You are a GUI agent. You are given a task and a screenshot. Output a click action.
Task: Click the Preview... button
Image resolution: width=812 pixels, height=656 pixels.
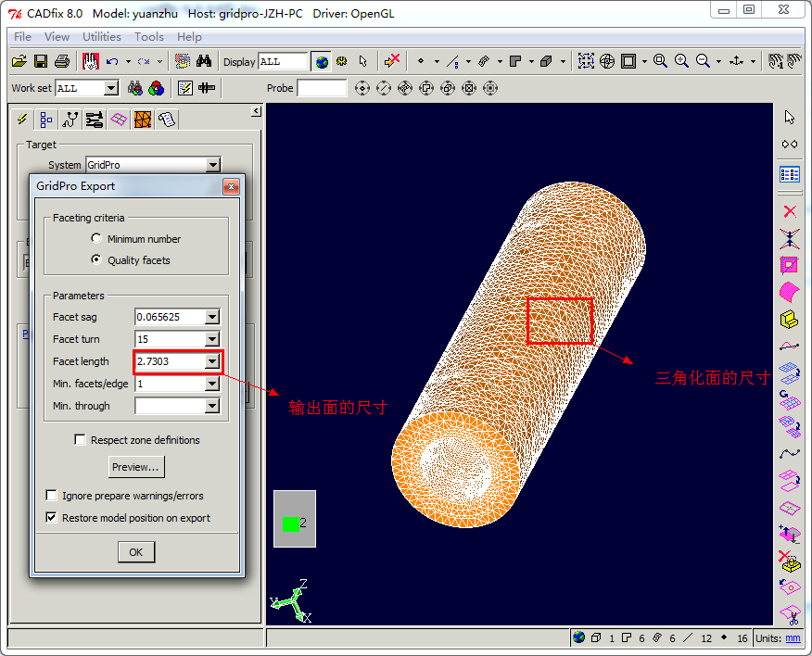click(x=136, y=467)
